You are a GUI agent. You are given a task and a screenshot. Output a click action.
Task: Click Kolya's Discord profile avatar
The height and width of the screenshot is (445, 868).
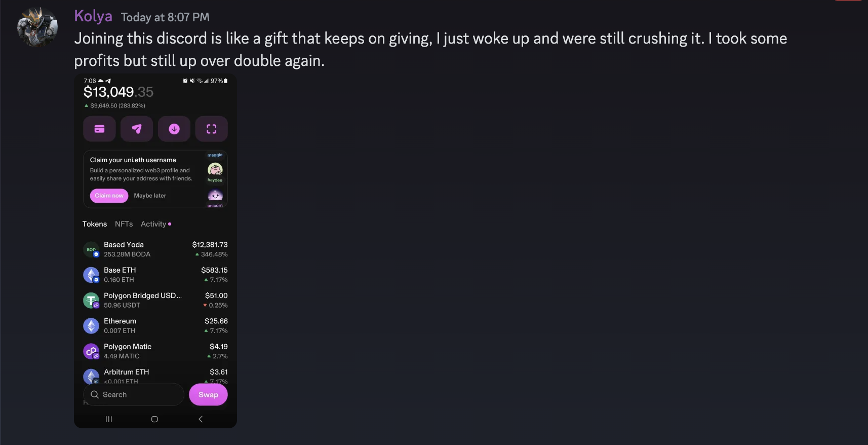click(x=37, y=26)
